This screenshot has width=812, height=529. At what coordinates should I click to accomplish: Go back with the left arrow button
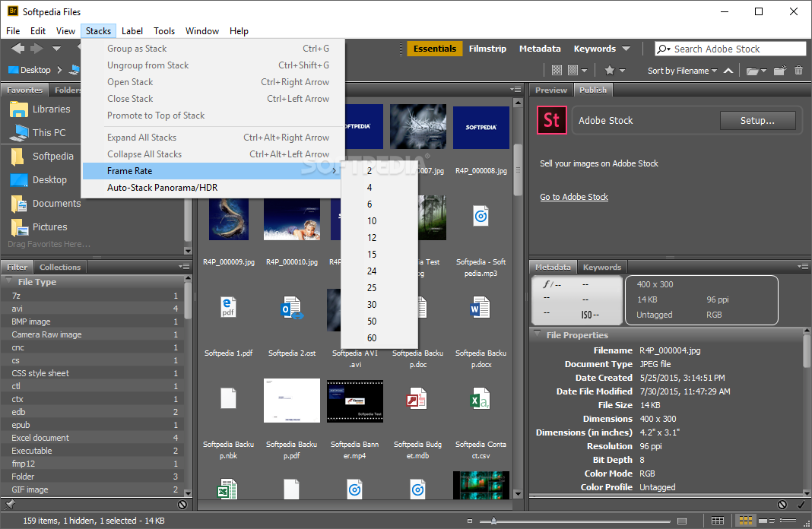pyautogui.click(x=17, y=49)
